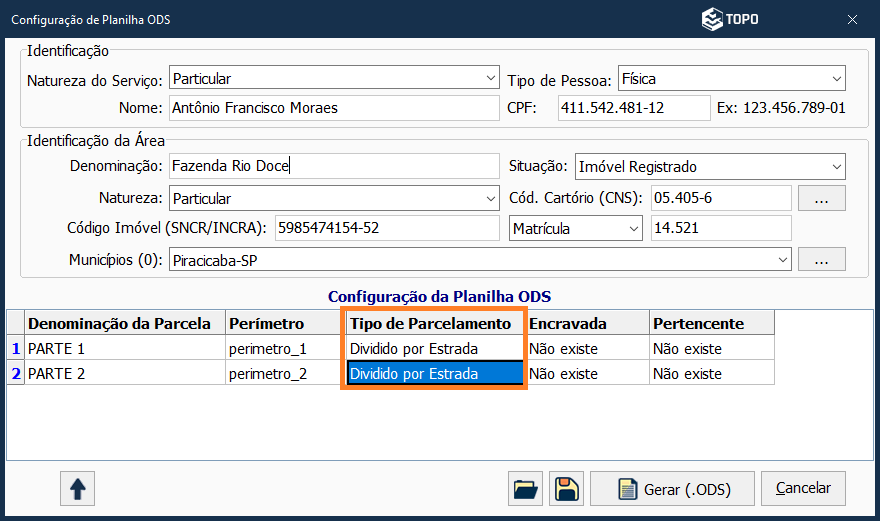Focus the CPF input field
This screenshot has width=880, height=521.
[632, 108]
